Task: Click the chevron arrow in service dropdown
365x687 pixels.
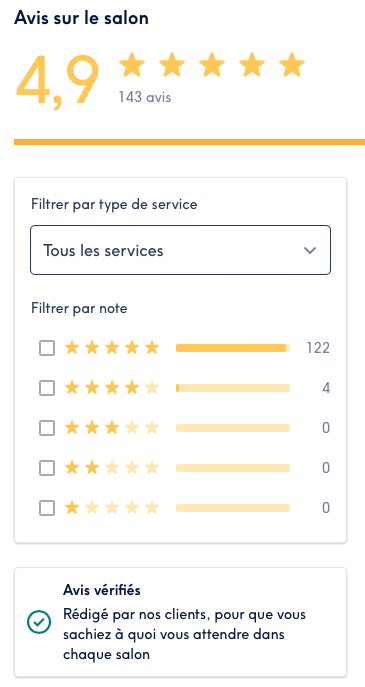Action: (310, 251)
